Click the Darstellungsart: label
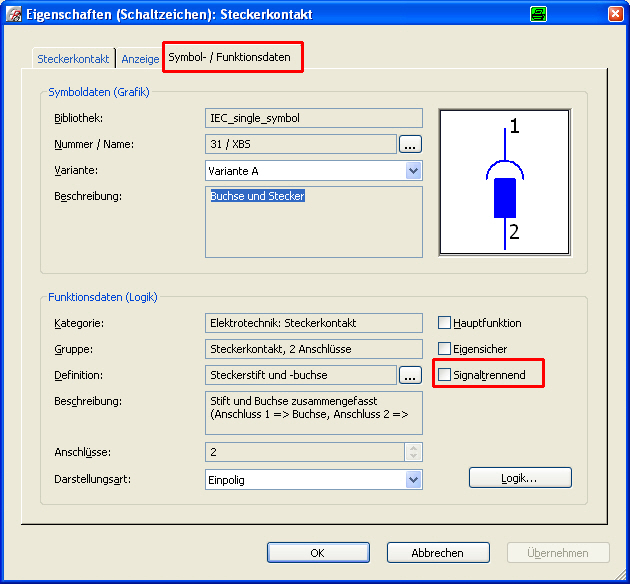 click(x=92, y=479)
